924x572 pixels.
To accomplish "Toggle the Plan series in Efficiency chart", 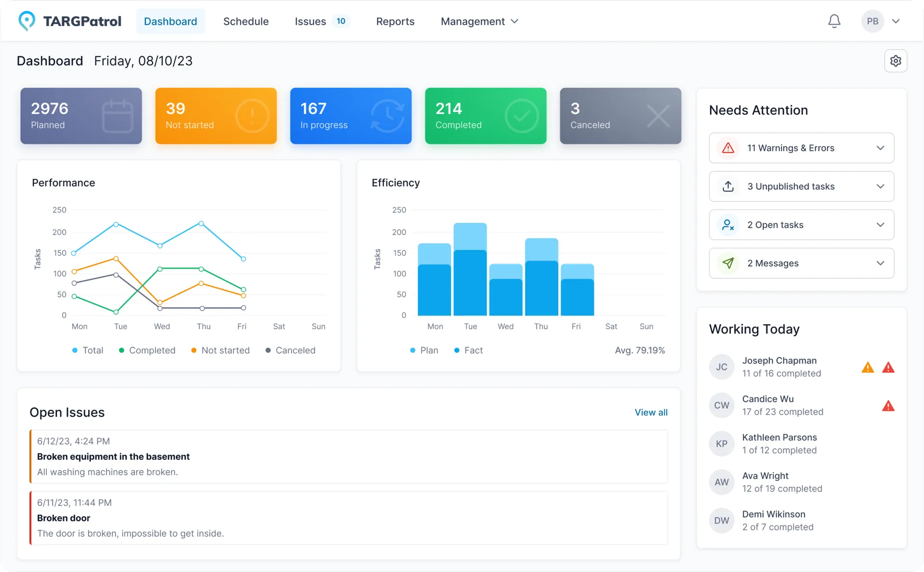I will click(x=423, y=351).
